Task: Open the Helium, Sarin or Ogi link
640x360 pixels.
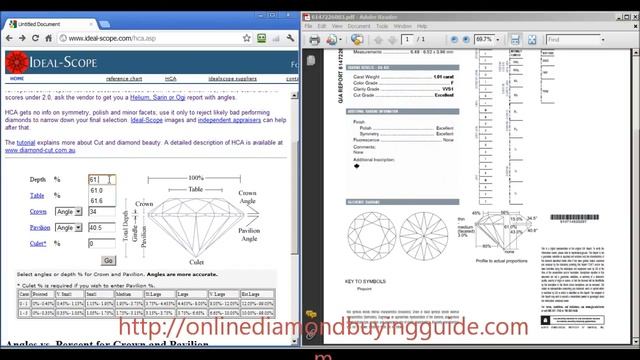Action: tap(158, 98)
